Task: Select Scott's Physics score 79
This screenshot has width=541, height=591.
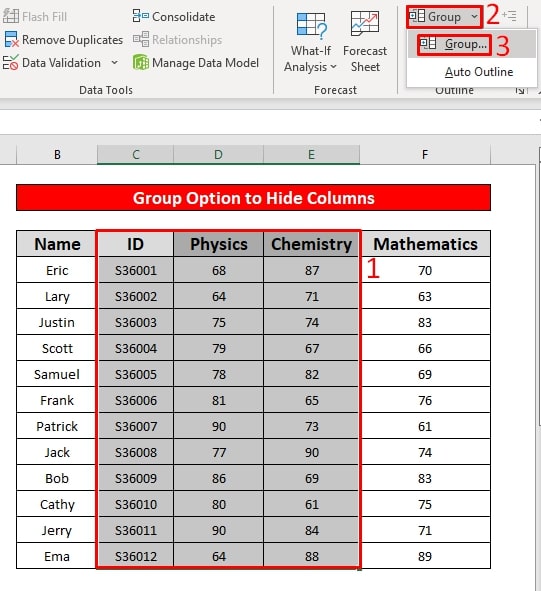Action: 218,348
